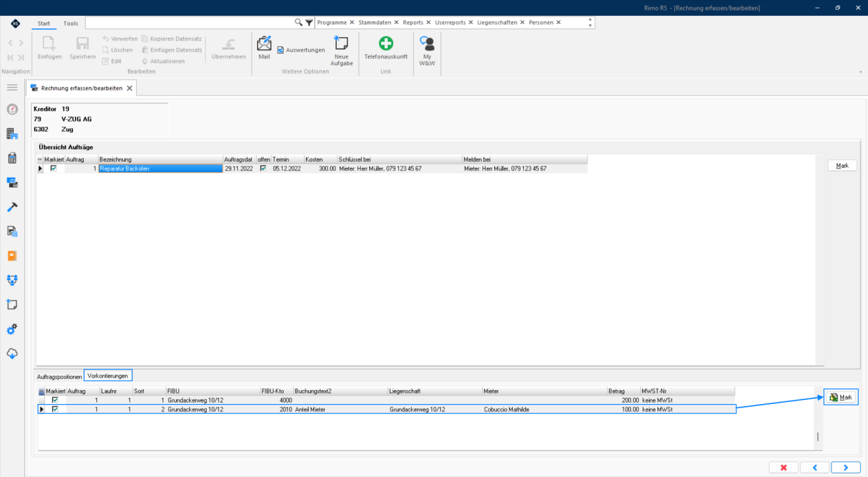Click the left arrow back button at bottom
The image size is (868, 477).
pyautogui.click(x=815, y=468)
